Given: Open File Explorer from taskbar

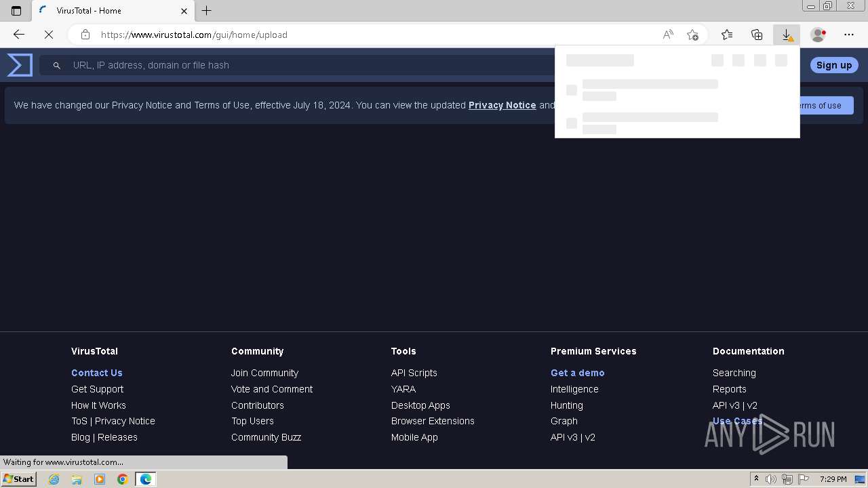Looking at the screenshot, I should tap(77, 479).
